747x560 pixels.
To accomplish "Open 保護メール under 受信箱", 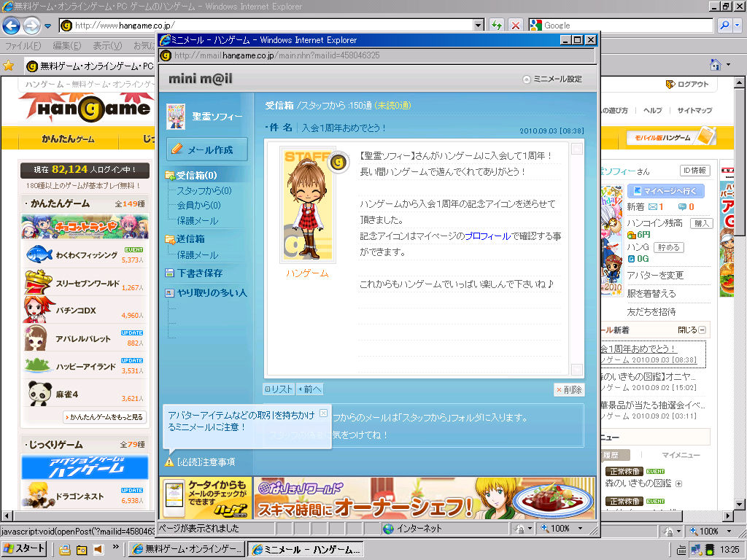I will (x=198, y=220).
